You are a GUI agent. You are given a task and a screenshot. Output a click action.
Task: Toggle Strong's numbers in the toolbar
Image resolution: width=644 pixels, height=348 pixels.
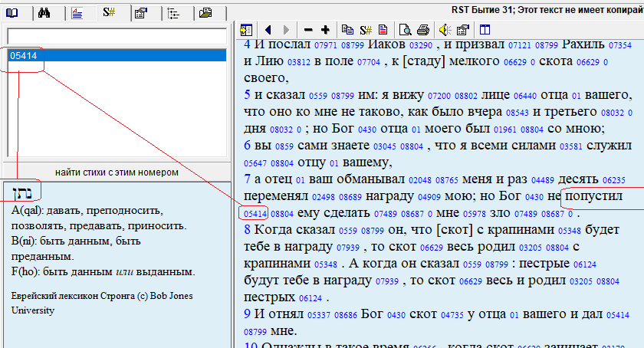pos(365,30)
